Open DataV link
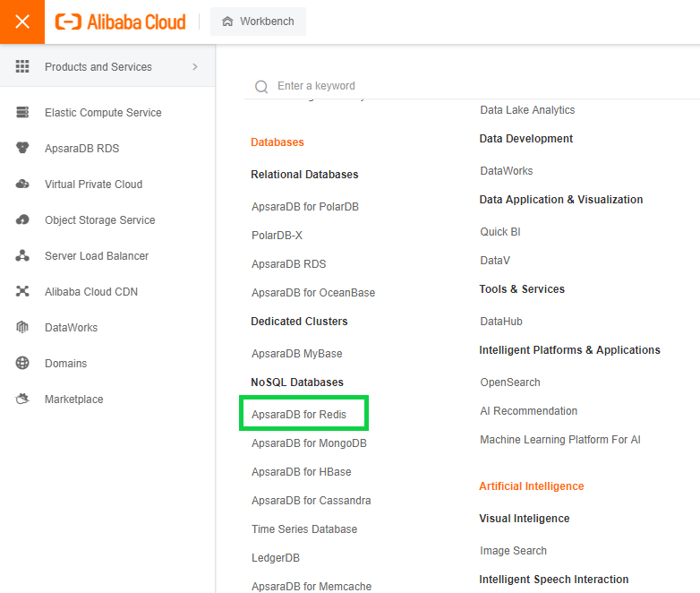The width and height of the screenshot is (700, 593). pos(495,261)
